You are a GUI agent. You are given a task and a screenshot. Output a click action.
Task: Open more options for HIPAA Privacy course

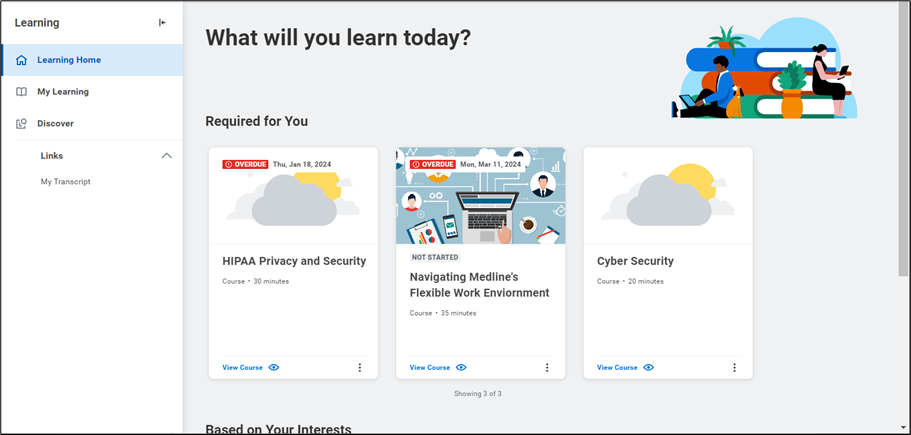click(x=360, y=368)
